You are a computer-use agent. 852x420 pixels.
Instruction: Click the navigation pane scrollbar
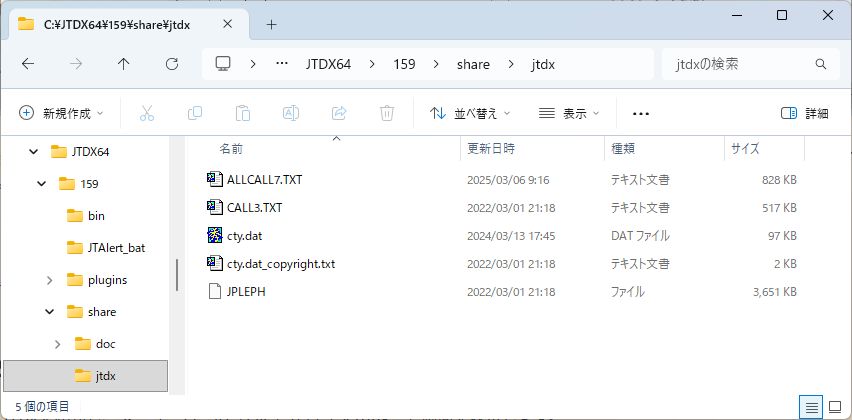(177, 275)
